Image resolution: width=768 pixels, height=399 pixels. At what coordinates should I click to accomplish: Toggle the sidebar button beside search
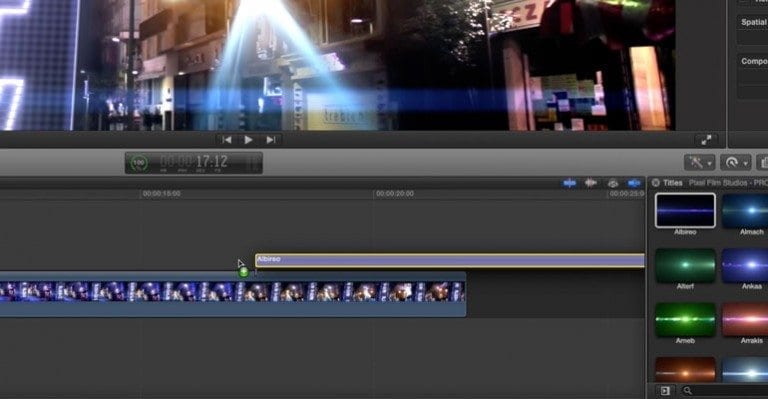[x=665, y=391]
